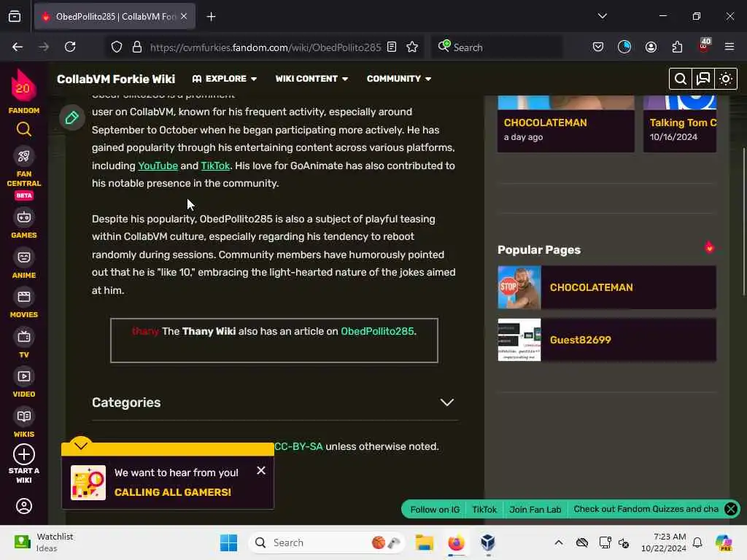Expand the Categories section chevron
Image resolution: width=747 pixels, height=560 pixels.
click(x=446, y=402)
